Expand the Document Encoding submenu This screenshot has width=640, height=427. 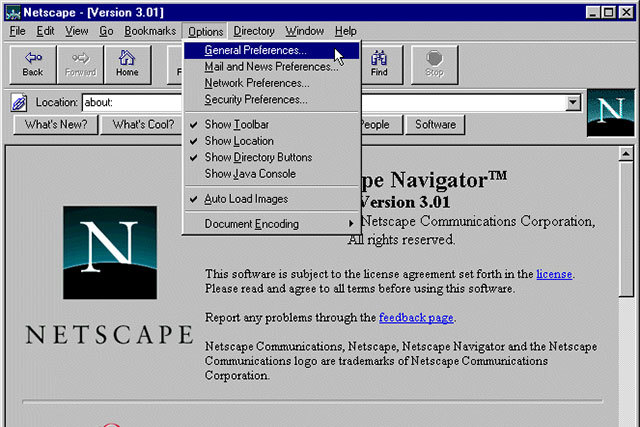271,224
